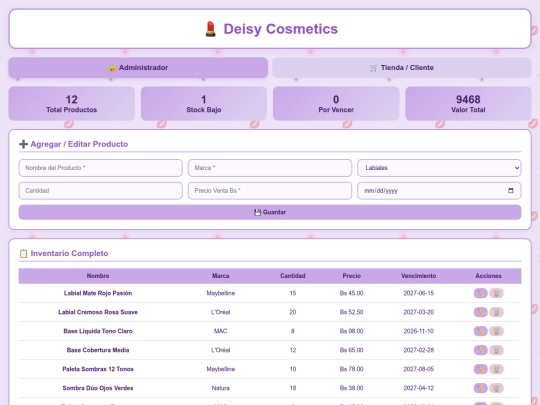Click the 2027-08-05 expiry date
The width and height of the screenshot is (540, 405).
[418, 369]
